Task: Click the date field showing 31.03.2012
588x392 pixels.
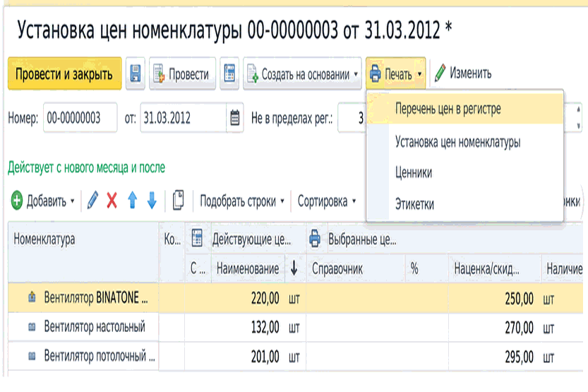Action: pyautogui.click(x=184, y=118)
